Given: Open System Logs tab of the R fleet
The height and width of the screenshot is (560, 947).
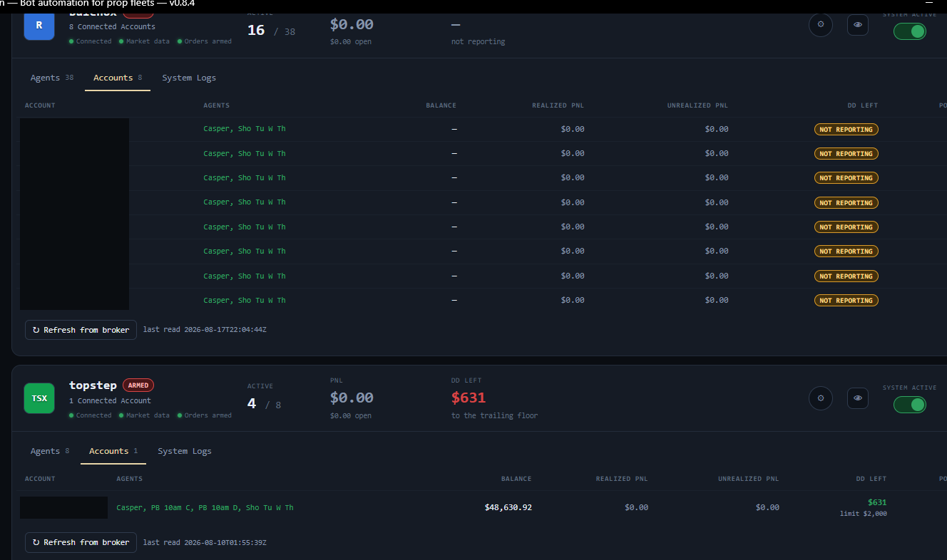Looking at the screenshot, I should (189, 78).
